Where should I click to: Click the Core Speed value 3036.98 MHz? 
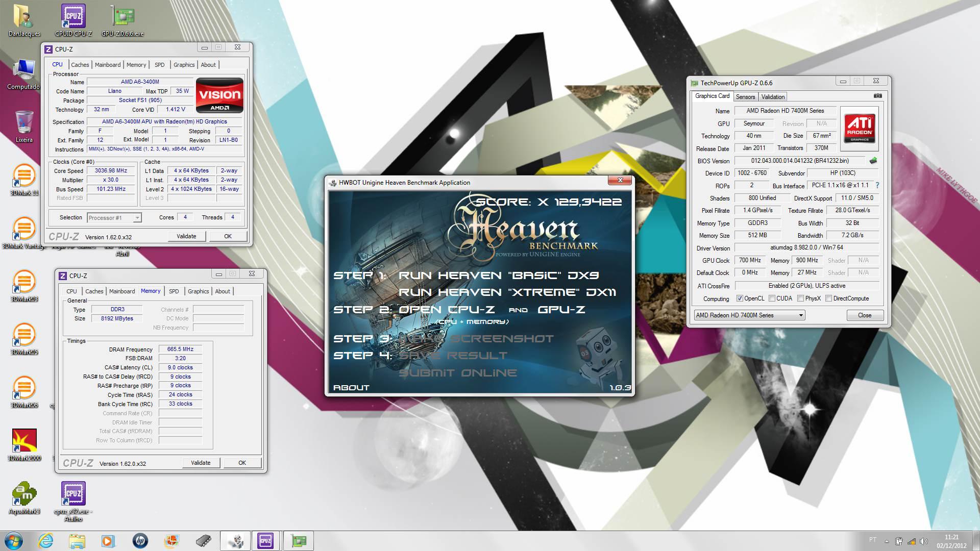pos(111,171)
